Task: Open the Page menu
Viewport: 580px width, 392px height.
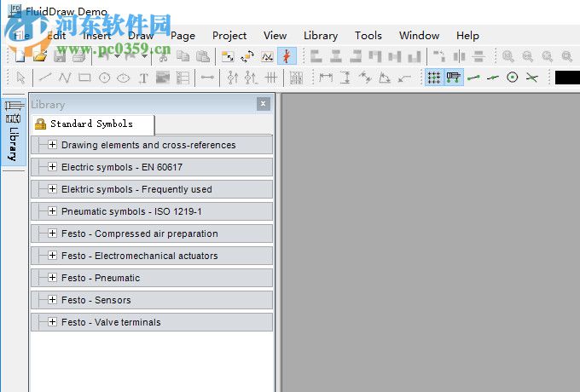Action: click(183, 36)
